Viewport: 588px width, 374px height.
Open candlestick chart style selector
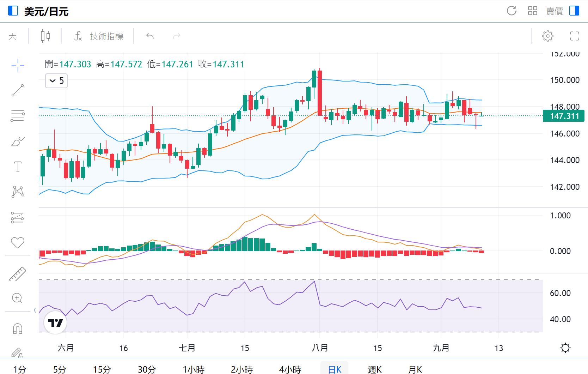tap(45, 36)
